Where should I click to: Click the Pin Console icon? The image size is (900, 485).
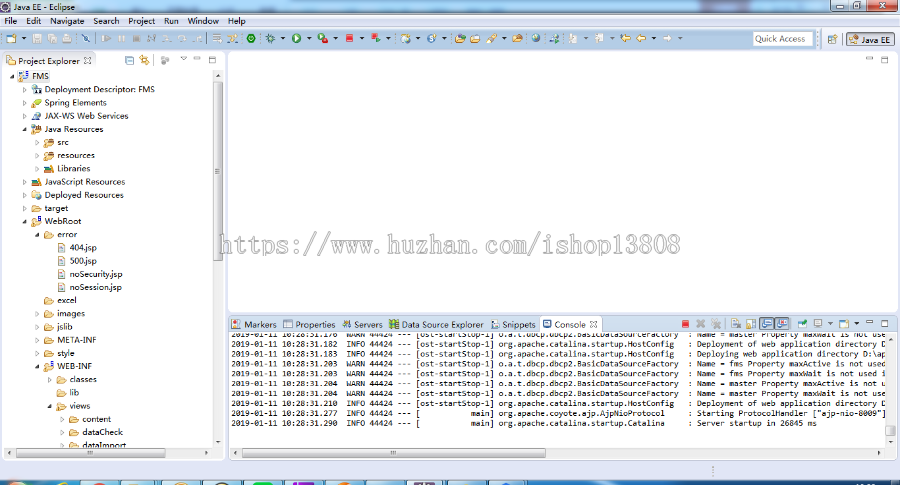coord(802,324)
